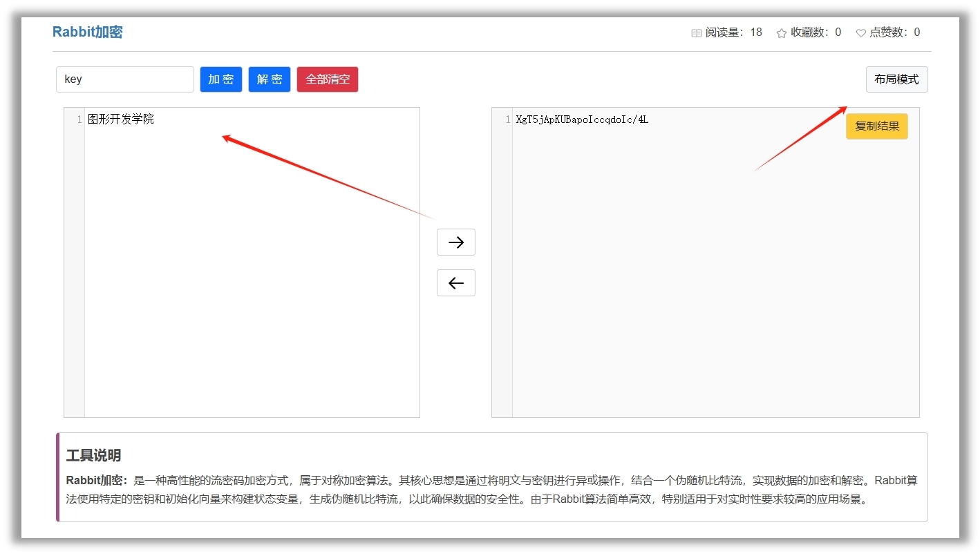This screenshot has width=980, height=556.
Task: Click the star icon beside 收藏数
Action: tap(782, 32)
